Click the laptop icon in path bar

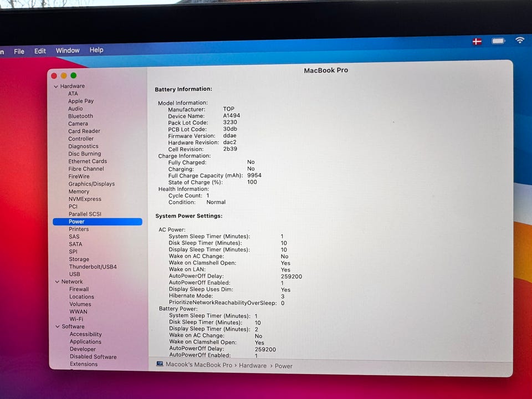point(160,364)
